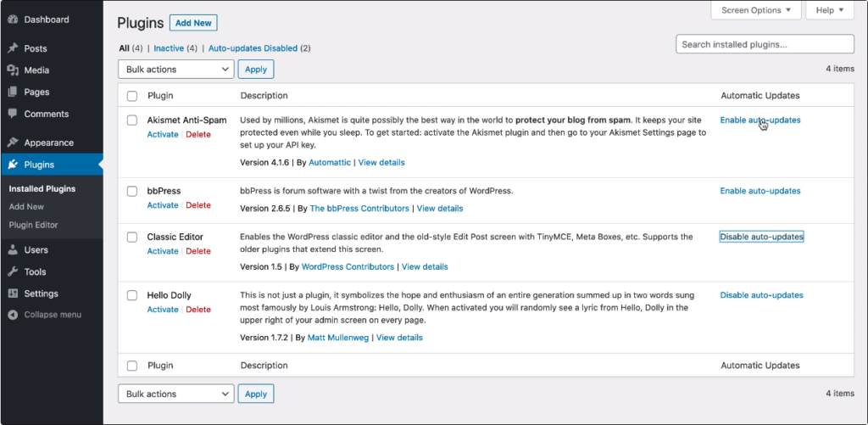This screenshot has width=868, height=425.
Task: Activate the Akismet Anti-Spam plugin
Action: point(163,134)
